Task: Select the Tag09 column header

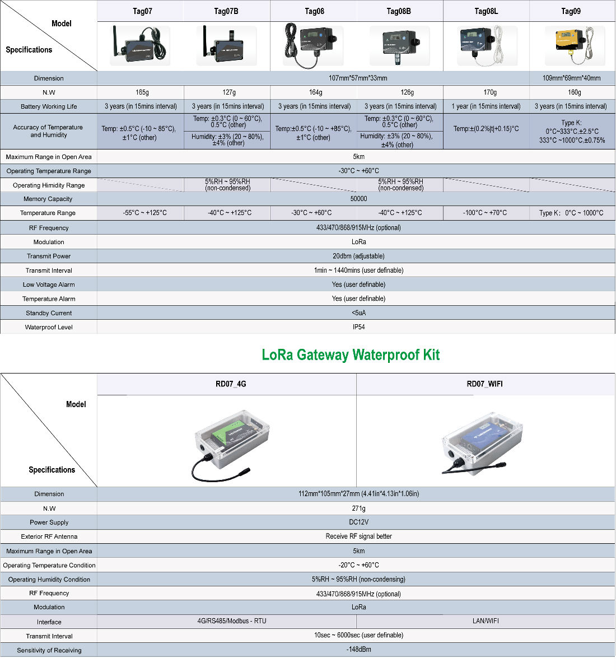Action: 571,11
